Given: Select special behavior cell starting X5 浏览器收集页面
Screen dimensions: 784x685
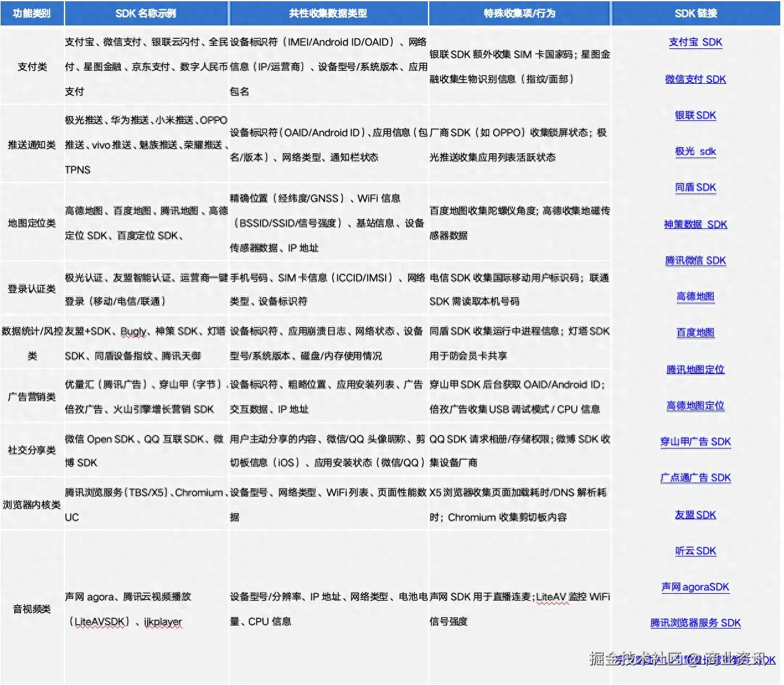Looking at the screenshot, I should pos(519,504).
